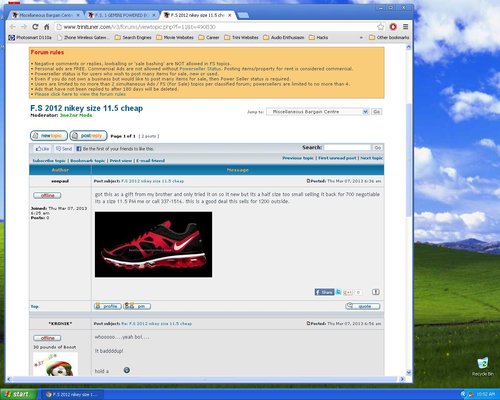Open the Print view link
This screenshot has width=500, height=400.
pos(121,161)
